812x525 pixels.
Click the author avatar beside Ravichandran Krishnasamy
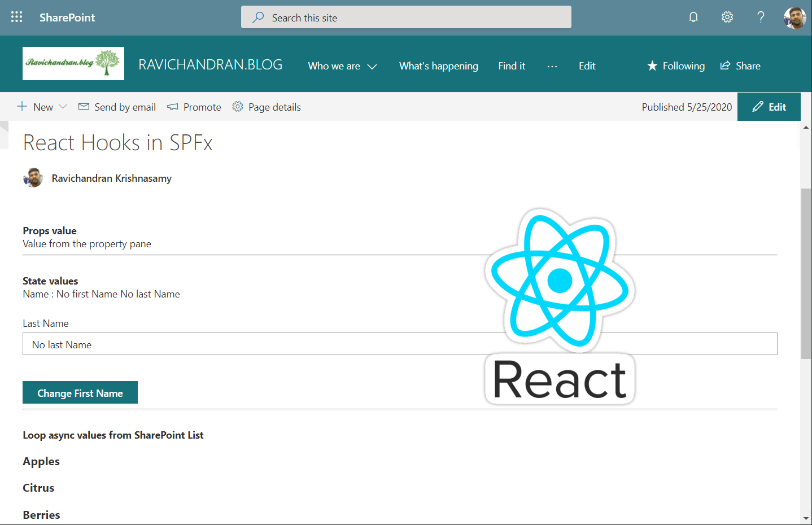[x=33, y=178]
